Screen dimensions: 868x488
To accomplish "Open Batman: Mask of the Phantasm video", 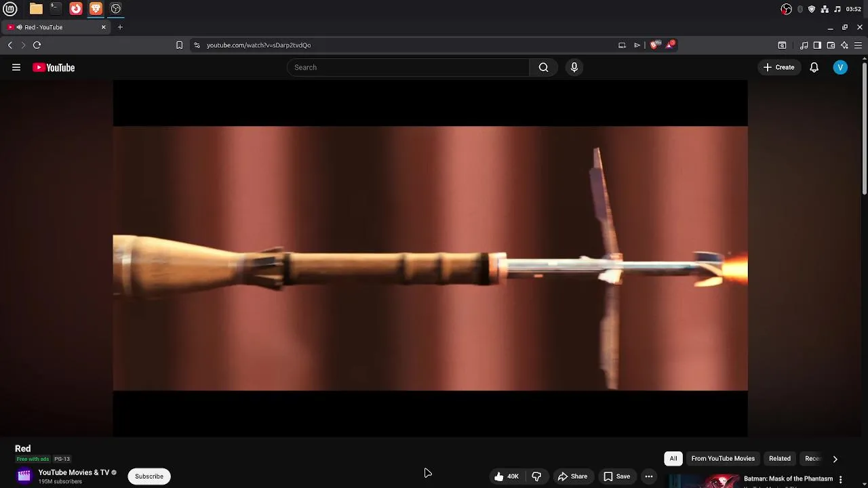I will pyautogui.click(x=788, y=479).
